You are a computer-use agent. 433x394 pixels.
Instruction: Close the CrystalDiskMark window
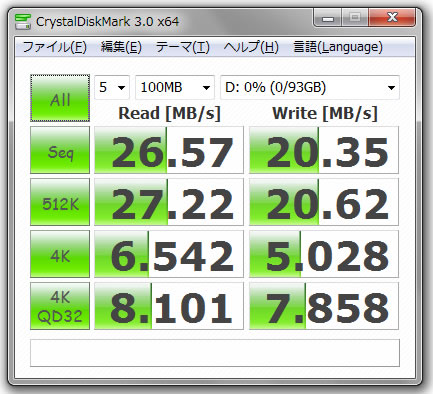(x=392, y=17)
